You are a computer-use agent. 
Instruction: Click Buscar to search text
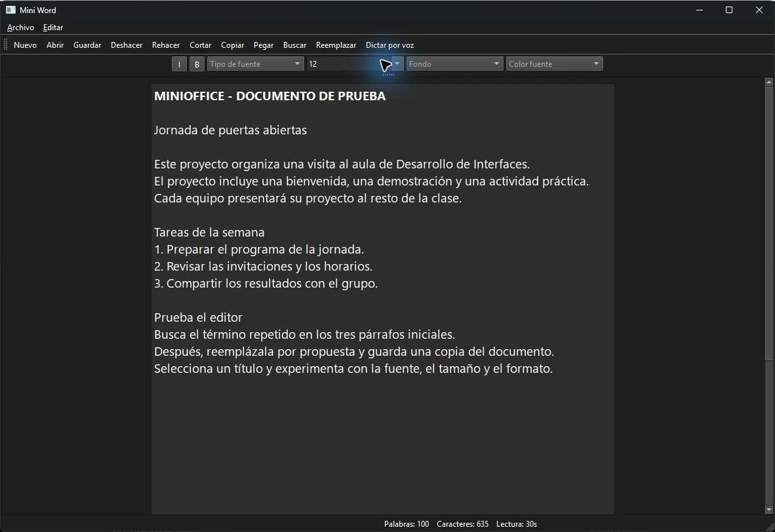tap(294, 45)
